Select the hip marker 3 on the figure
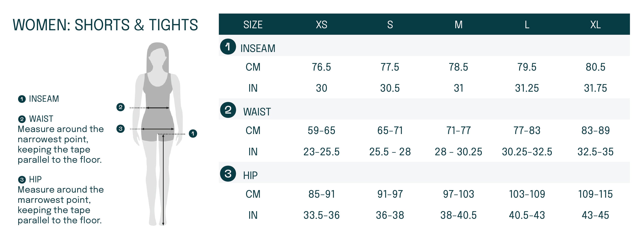 (121, 129)
